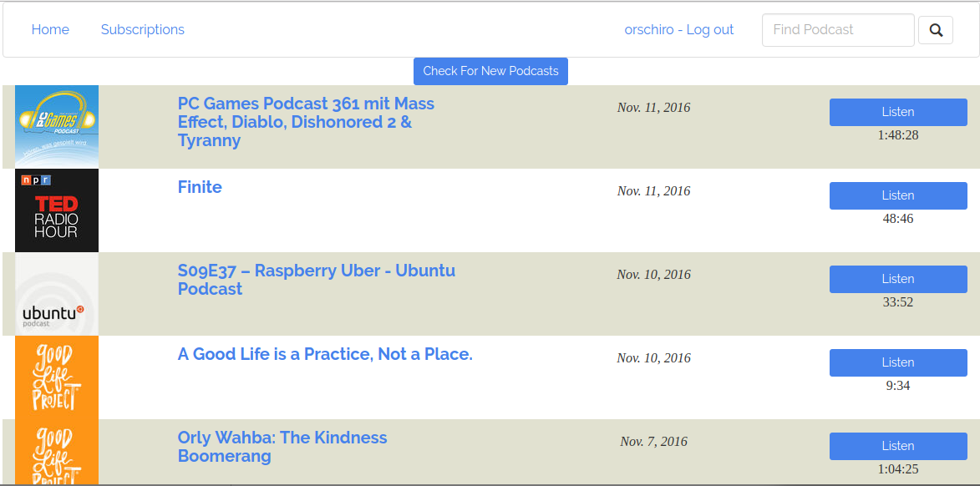Click the TED Radio Hour podcast artwork

pos(56,210)
